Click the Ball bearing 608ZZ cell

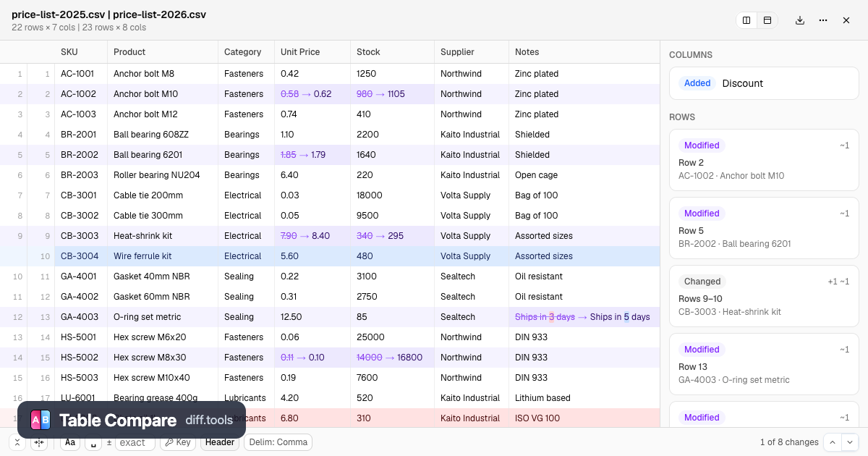pyautogui.click(x=163, y=135)
